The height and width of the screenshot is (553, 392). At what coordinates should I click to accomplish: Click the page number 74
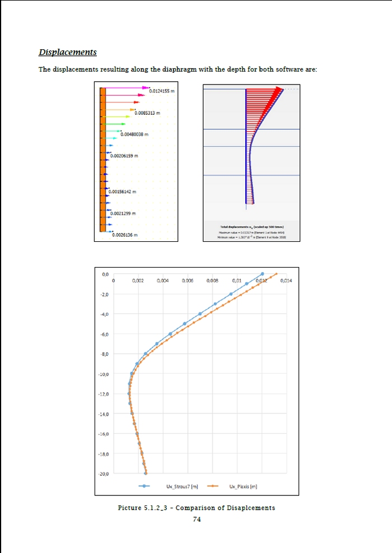click(x=197, y=519)
